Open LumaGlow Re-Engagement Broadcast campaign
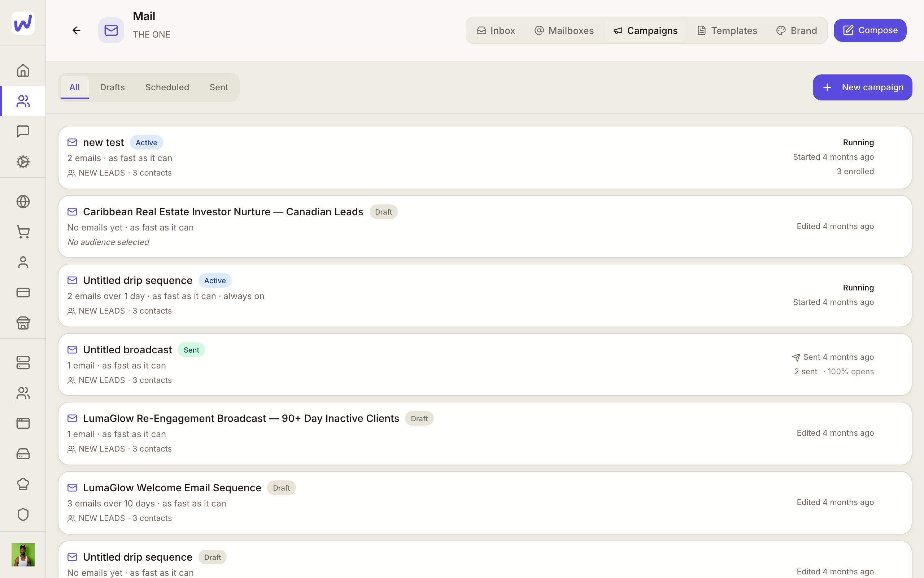This screenshot has height=578, width=924. [x=485, y=433]
